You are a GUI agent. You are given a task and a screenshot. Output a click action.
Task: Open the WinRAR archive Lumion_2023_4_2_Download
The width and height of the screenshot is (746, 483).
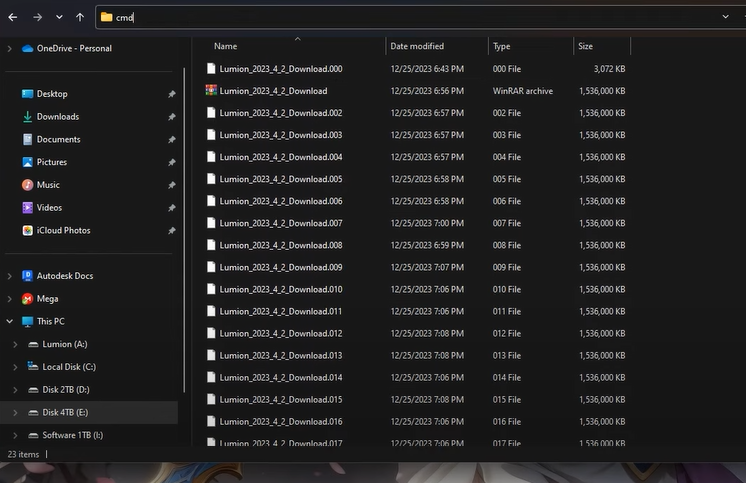point(273,91)
